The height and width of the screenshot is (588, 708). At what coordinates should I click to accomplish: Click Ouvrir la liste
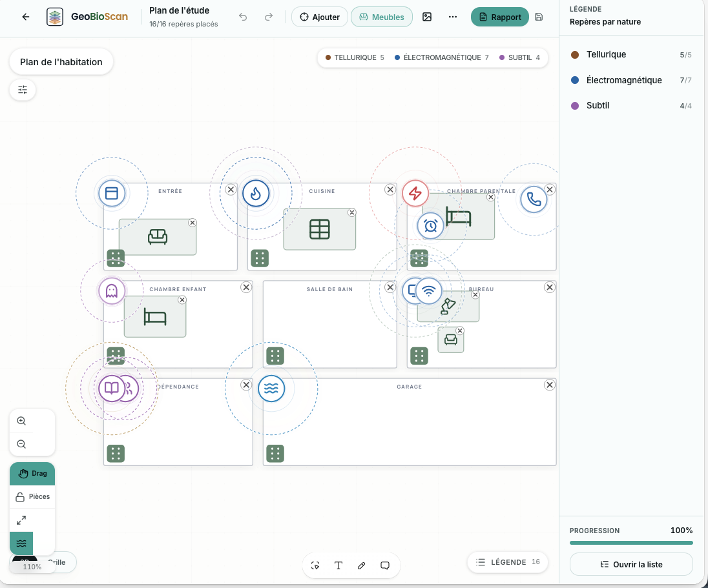pyautogui.click(x=631, y=565)
